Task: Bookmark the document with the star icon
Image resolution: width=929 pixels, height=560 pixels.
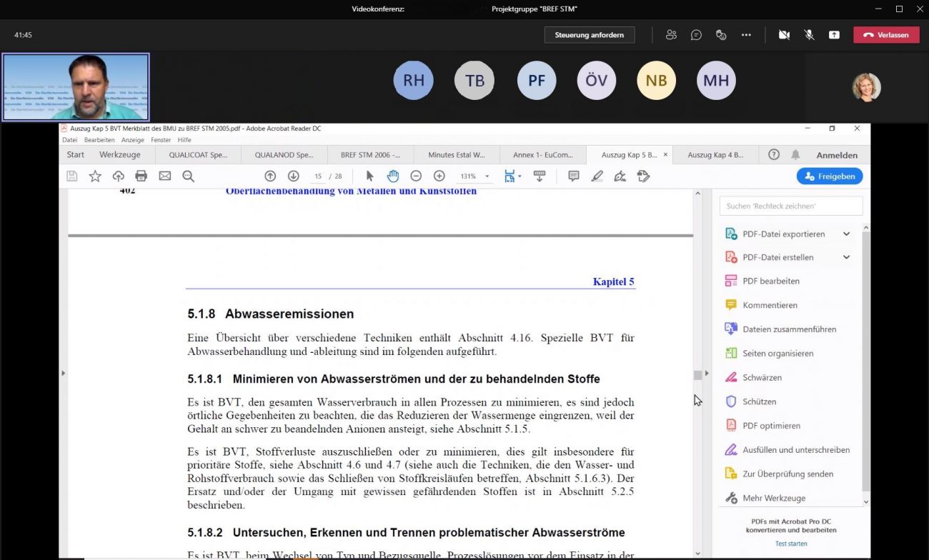Action: (x=95, y=176)
